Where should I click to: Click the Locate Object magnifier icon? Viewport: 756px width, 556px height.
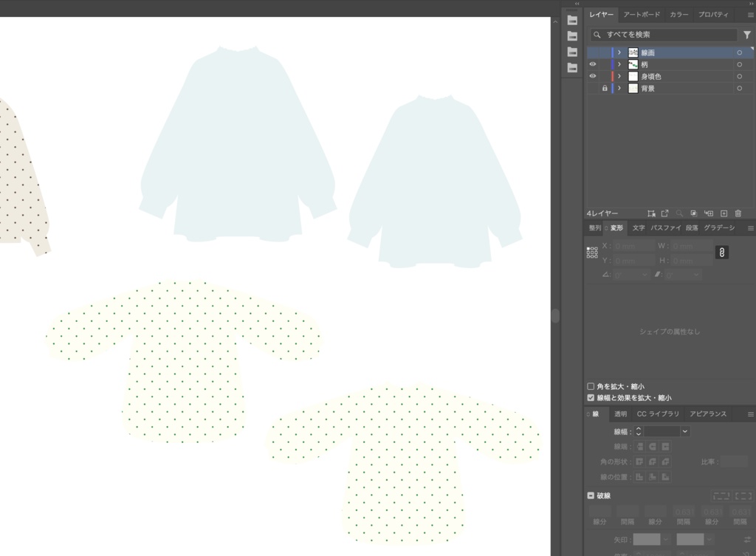point(679,213)
